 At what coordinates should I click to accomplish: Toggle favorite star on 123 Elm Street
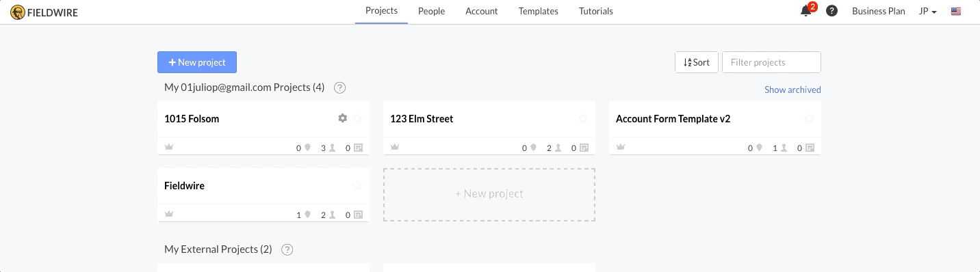point(583,118)
